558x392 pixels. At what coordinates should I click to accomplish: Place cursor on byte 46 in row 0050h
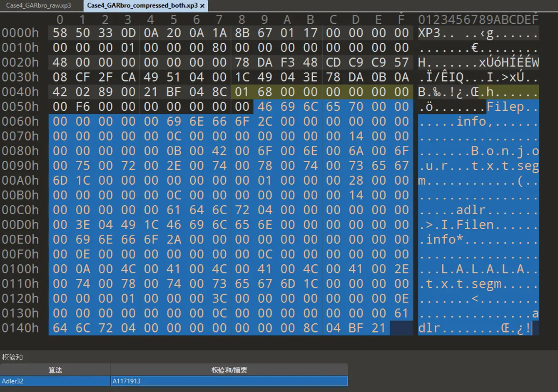264,107
